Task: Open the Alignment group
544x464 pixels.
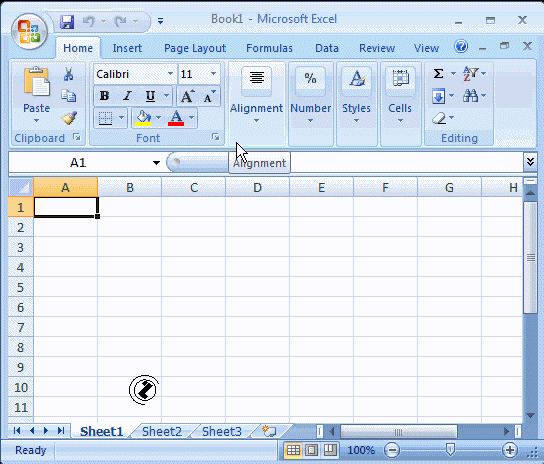Action: (x=256, y=103)
